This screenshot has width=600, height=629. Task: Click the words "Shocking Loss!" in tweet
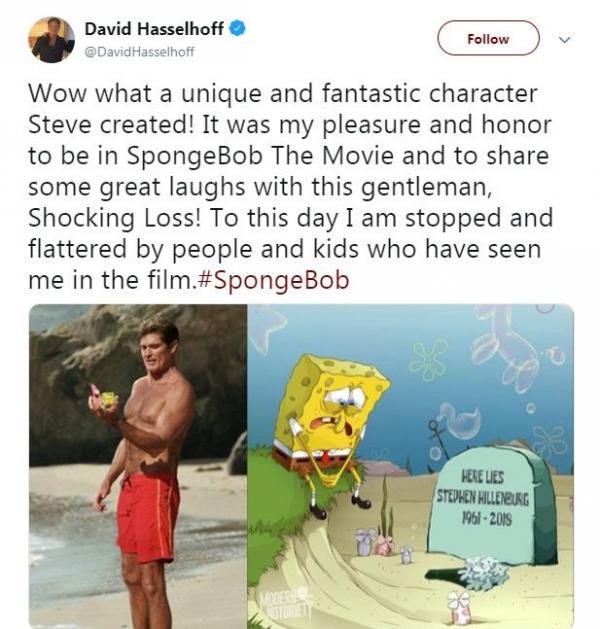[114, 218]
